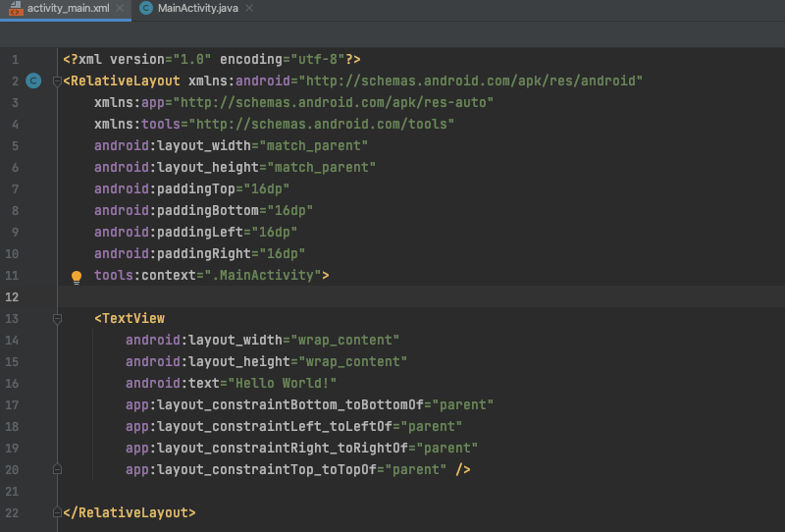The height and width of the screenshot is (532, 785).
Task: Select the activity_main.xml tab
Action: pyautogui.click(x=67, y=8)
